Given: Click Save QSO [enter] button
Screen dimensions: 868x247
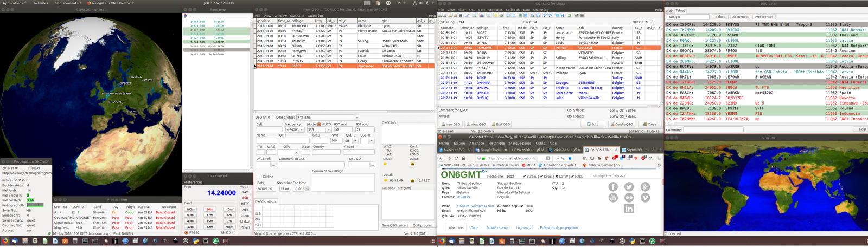Looking at the screenshot, I should click(x=394, y=225).
